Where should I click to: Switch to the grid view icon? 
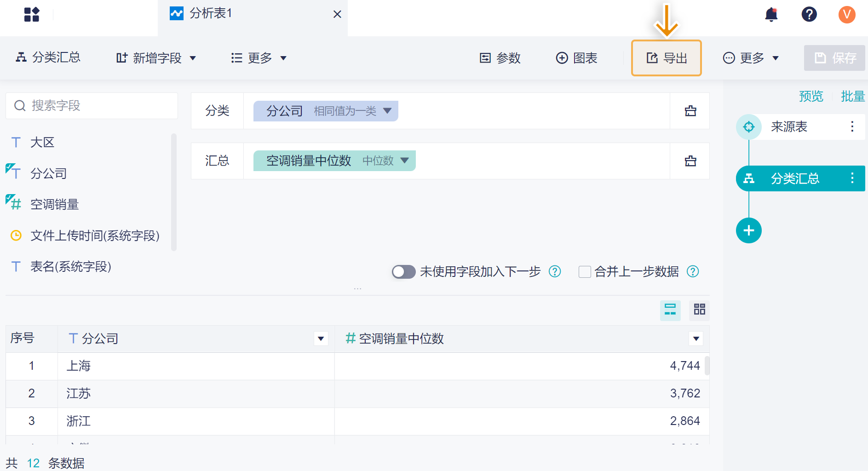tap(699, 310)
